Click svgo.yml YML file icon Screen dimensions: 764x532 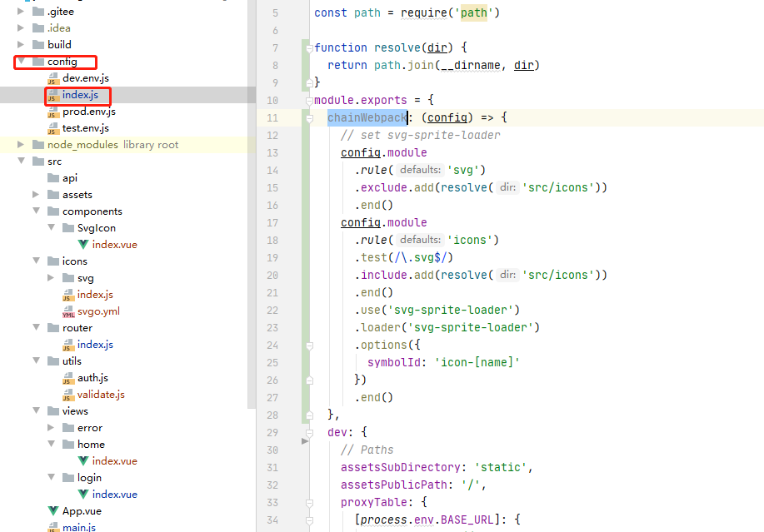pyautogui.click(x=68, y=311)
